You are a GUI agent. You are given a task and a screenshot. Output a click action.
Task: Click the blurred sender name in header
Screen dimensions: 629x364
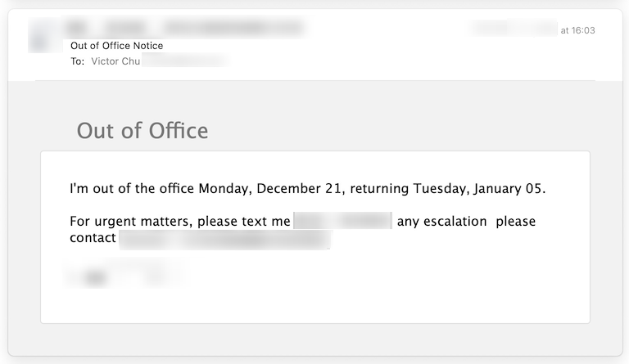(106, 28)
